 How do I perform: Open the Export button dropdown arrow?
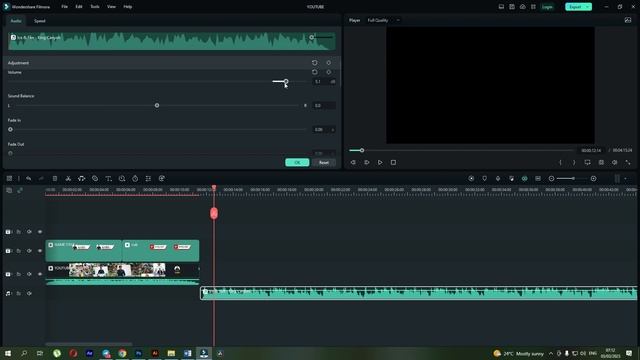click(x=587, y=7)
